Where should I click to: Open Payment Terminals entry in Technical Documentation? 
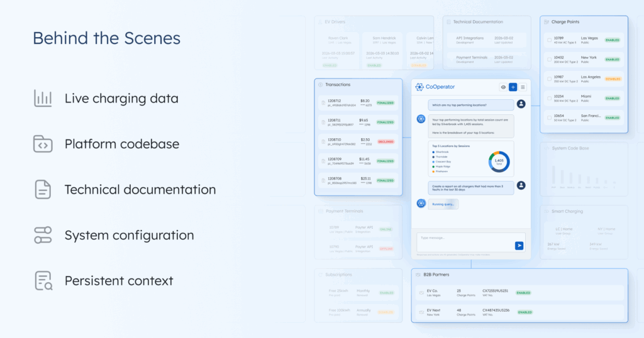pyautogui.click(x=487, y=60)
